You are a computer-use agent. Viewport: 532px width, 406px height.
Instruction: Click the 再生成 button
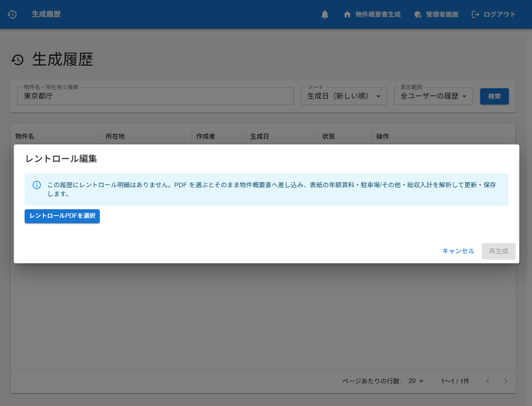pyautogui.click(x=498, y=251)
